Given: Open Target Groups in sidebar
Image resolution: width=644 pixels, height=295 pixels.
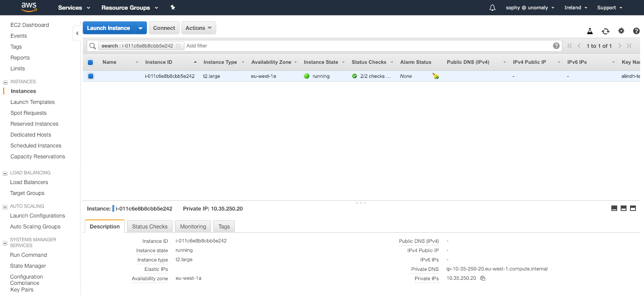Looking at the screenshot, I should point(27,193).
